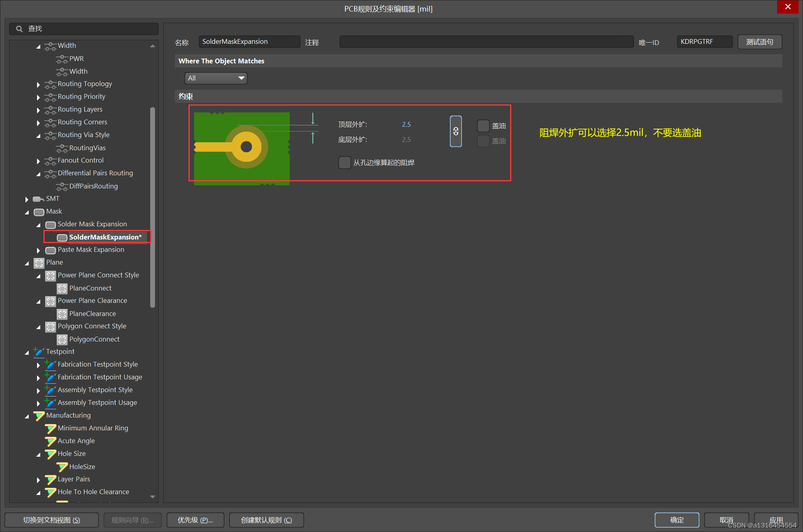Click the Manufacturing category icon
This screenshot has height=532, width=803.
click(x=39, y=416)
